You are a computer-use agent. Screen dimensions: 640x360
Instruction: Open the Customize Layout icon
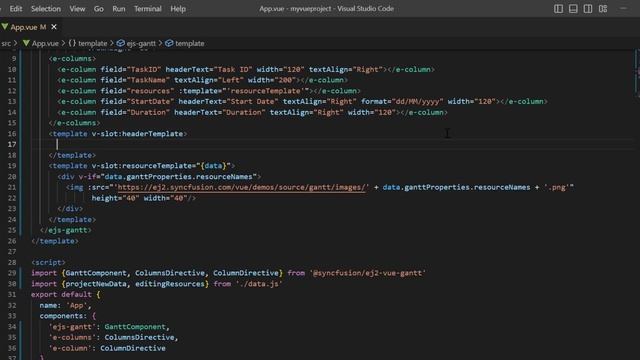click(603, 9)
